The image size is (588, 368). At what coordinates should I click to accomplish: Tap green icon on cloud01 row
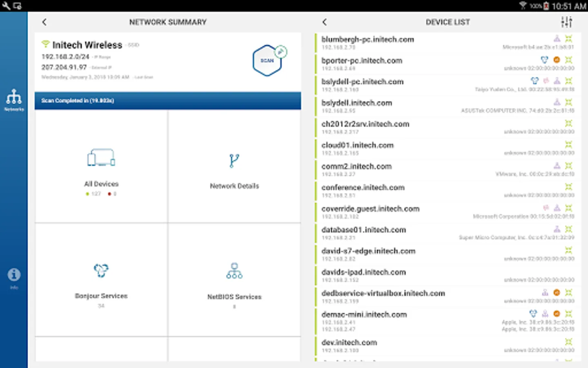(x=568, y=144)
